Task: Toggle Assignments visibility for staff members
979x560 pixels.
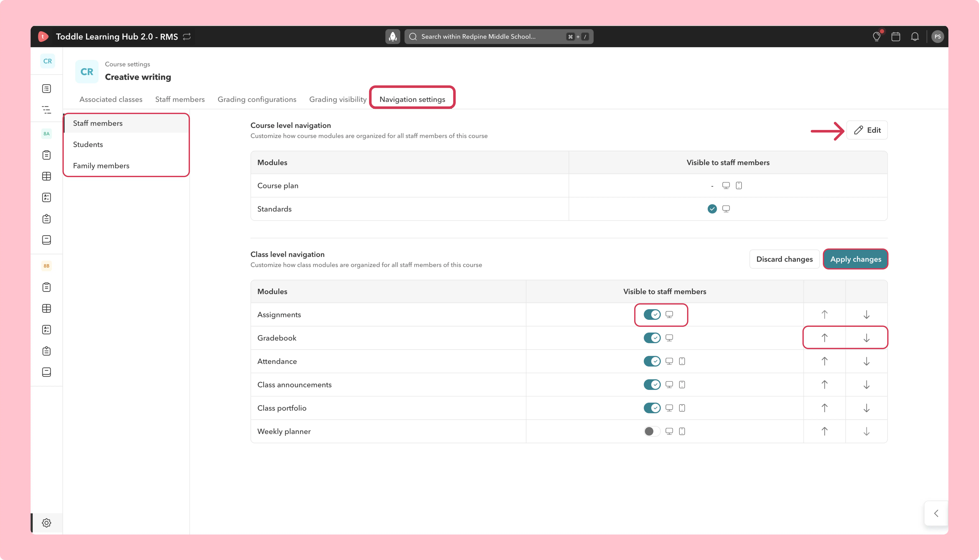Action: 652,315
